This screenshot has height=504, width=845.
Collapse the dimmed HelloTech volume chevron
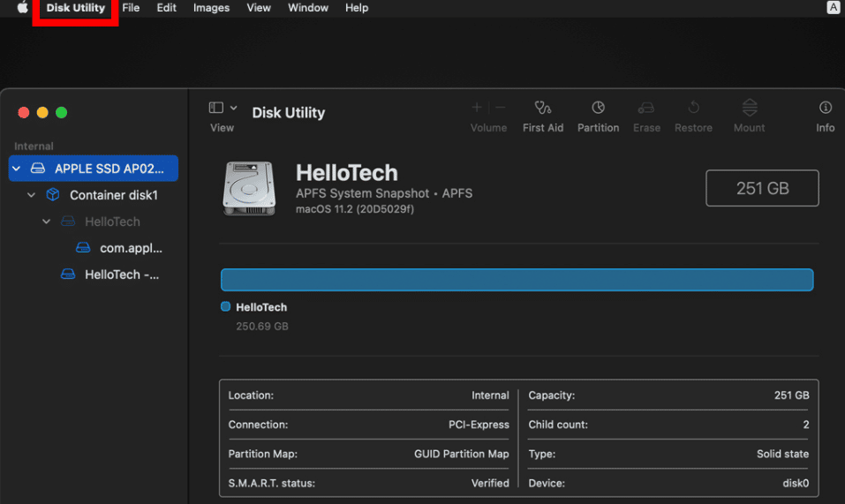pos(46,222)
